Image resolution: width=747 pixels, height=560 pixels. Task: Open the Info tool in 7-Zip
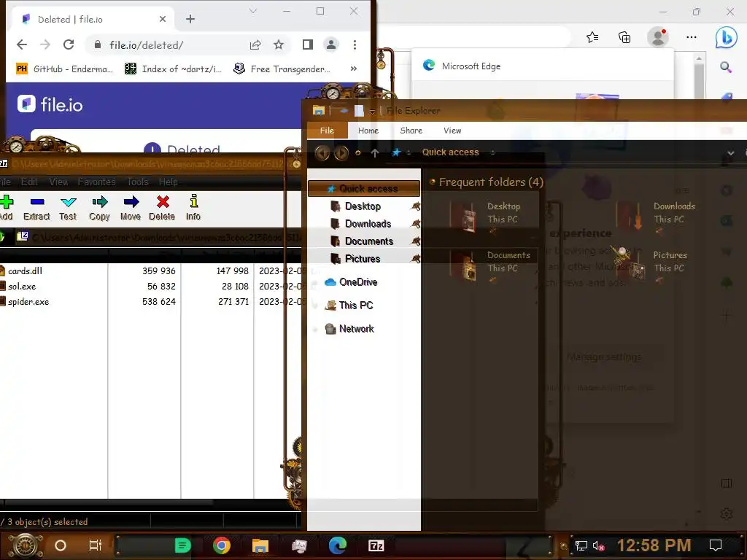193,208
